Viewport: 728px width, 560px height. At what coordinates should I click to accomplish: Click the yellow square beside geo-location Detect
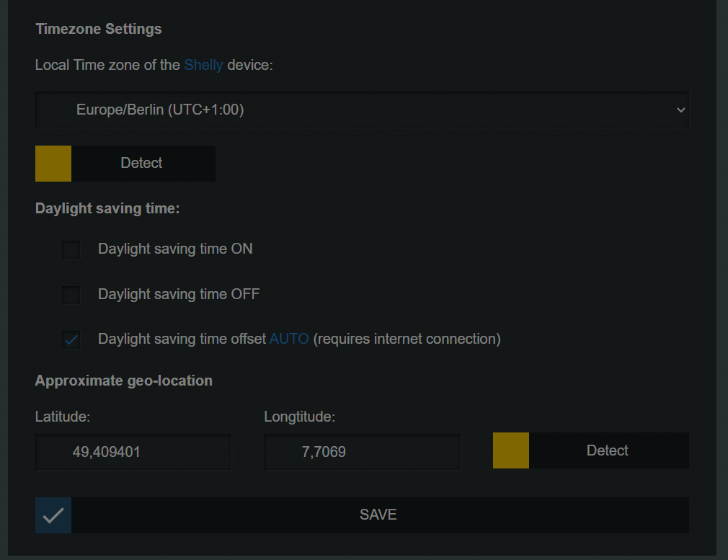click(511, 450)
